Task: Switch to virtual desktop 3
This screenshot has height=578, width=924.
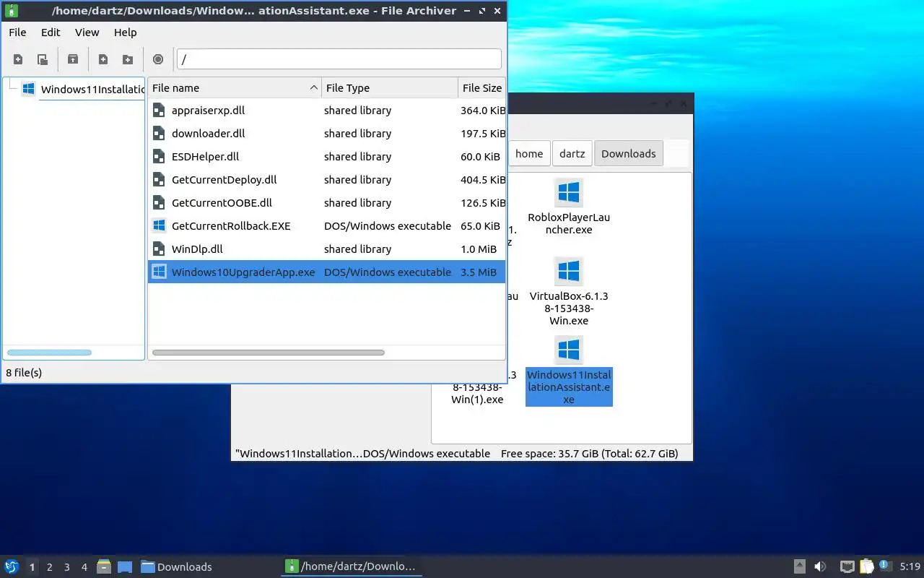Action: [x=67, y=567]
